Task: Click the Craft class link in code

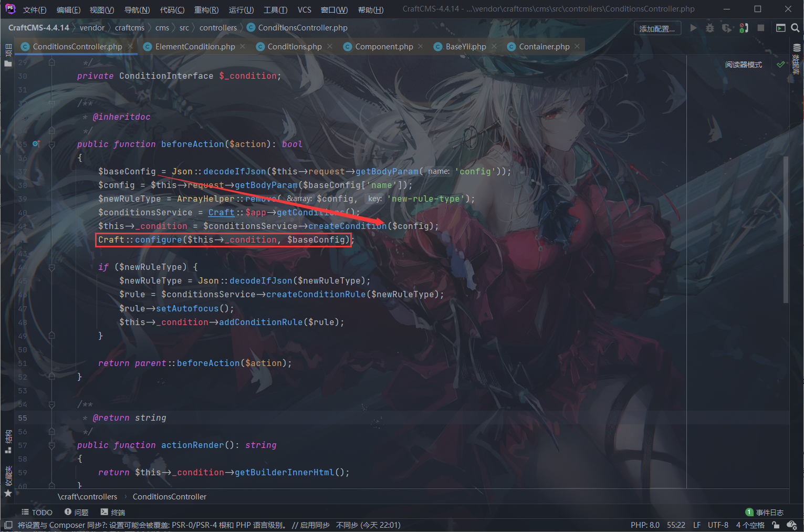Action: [221, 212]
